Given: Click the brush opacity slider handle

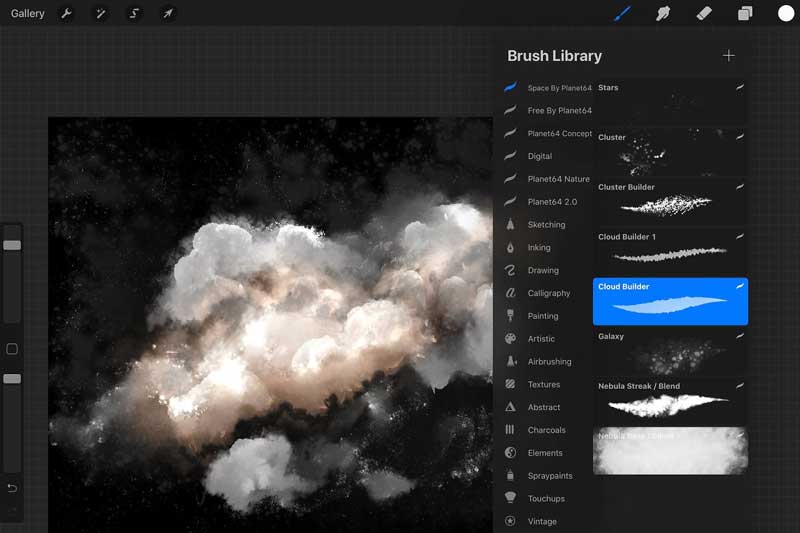Looking at the screenshot, I should (x=12, y=379).
